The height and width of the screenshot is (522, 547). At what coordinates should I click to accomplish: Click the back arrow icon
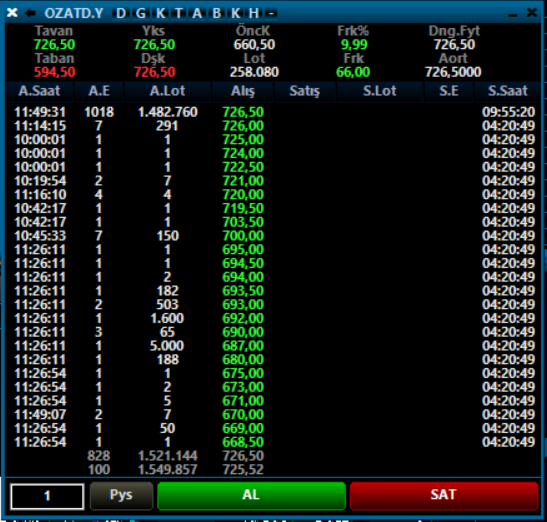(x=31, y=13)
